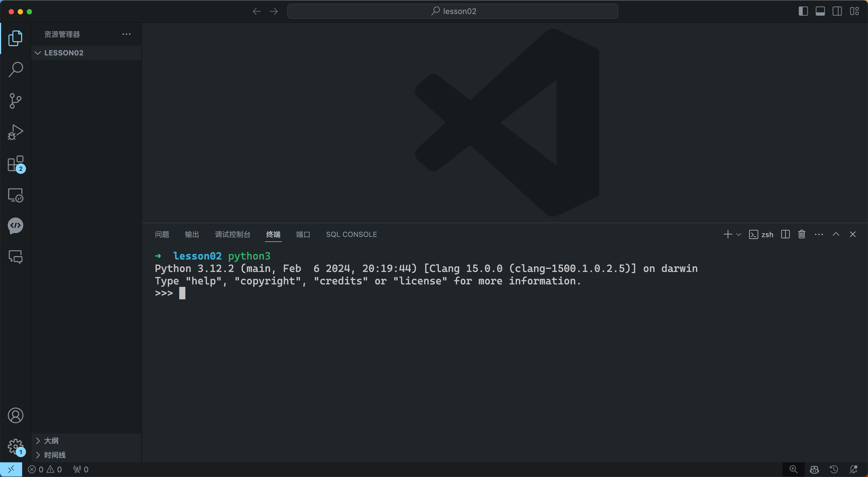Click the 资源管理器 explorer title
The width and height of the screenshot is (868, 477).
62,34
